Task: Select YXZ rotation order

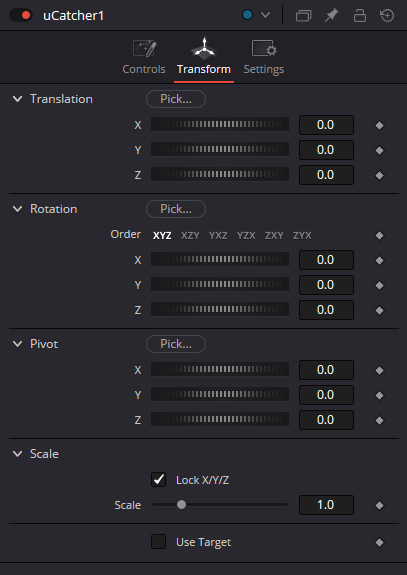Action: pos(218,235)
